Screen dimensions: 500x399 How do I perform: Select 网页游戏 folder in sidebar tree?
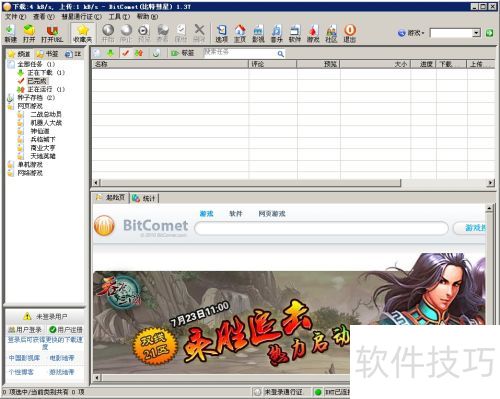[30, 106]
